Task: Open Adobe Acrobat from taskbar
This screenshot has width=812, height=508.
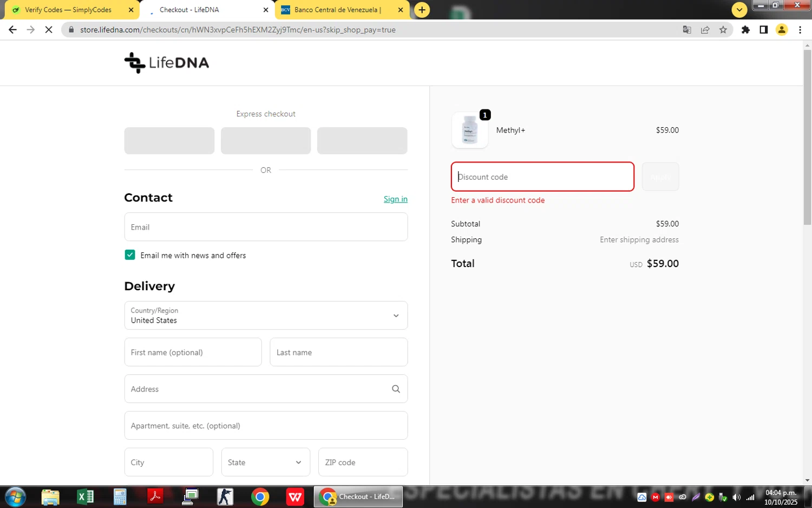Action: coord(155,497)
